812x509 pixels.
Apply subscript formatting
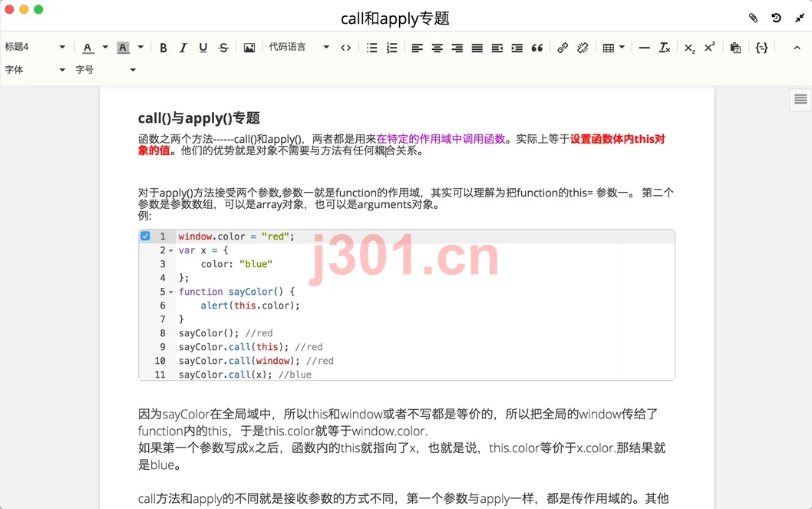pyautogui.click(x=689, y=48)
